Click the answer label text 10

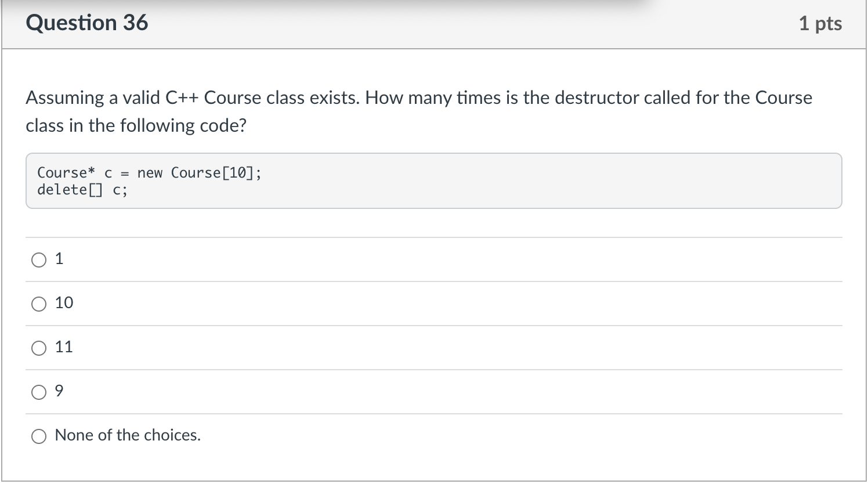click(x=64, y=302)
